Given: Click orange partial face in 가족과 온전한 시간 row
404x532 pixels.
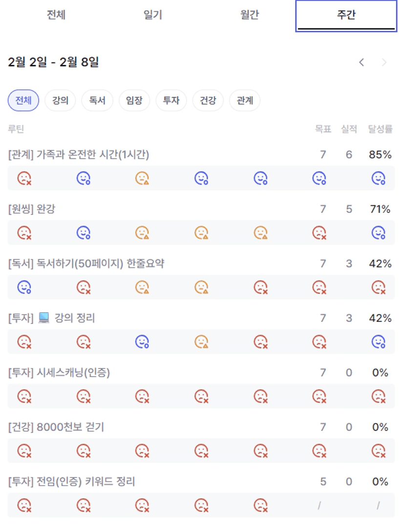Looking at the screenshot, I should (x=142, y=178).
